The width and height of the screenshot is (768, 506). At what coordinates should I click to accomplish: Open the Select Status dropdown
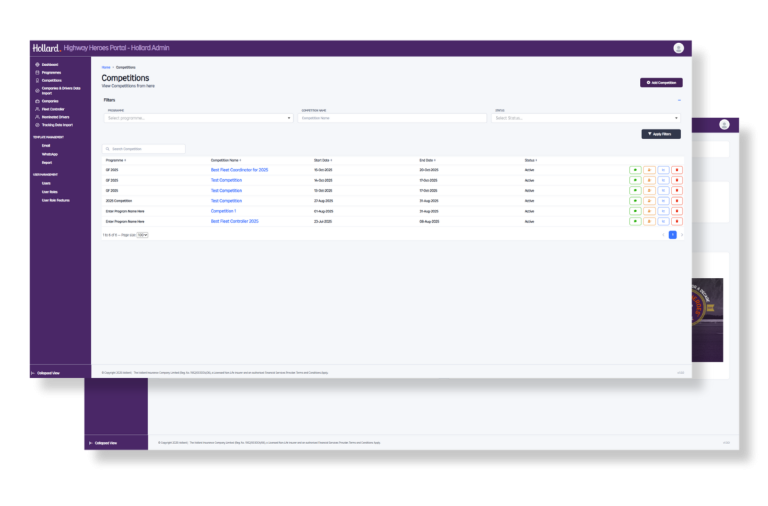pyautogui.click(x=586, y=118)
